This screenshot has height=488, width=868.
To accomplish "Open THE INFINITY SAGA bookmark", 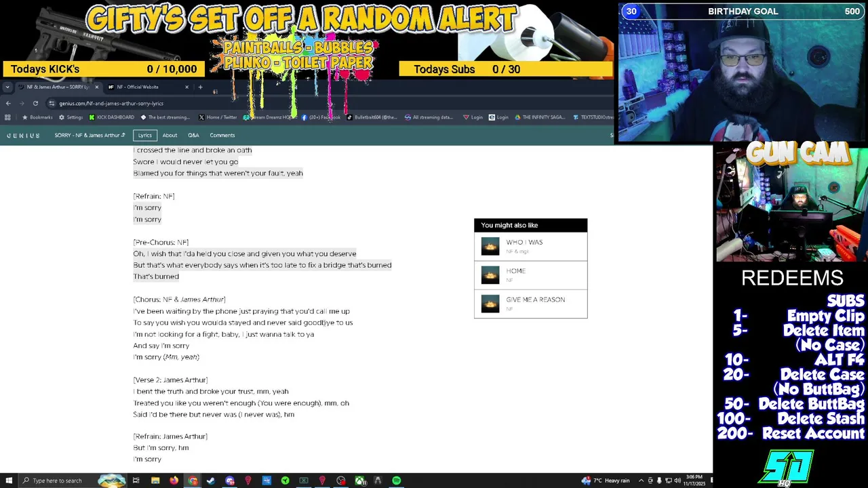I will [x=540, y=117].
